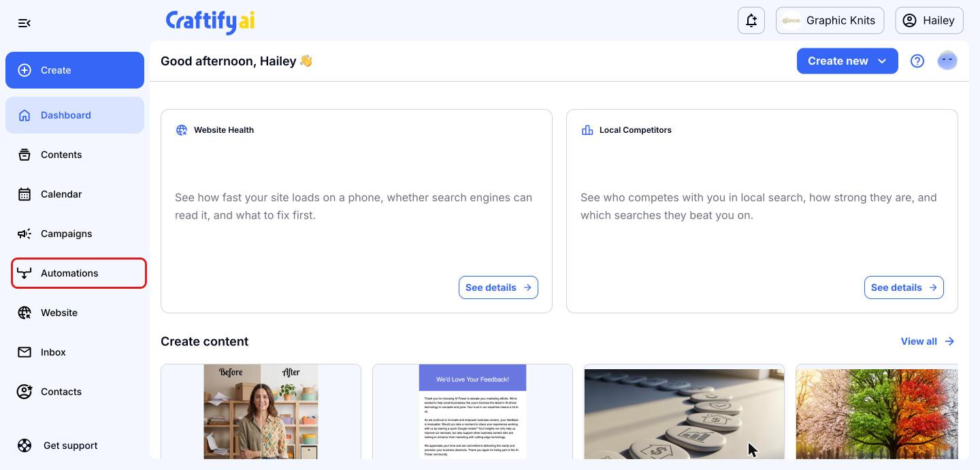Open the Hailey account menu

point(930,20)
